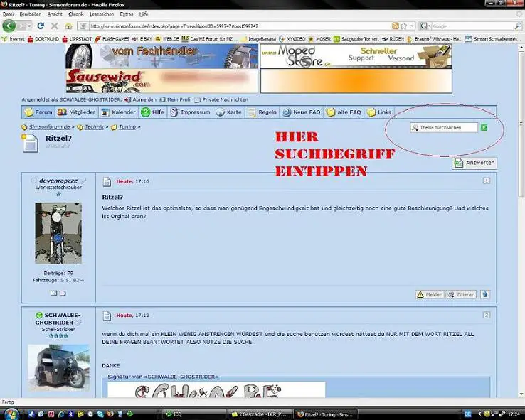525x420 pixels.
Task: Click the Antworten reply button
Action: 474,163
